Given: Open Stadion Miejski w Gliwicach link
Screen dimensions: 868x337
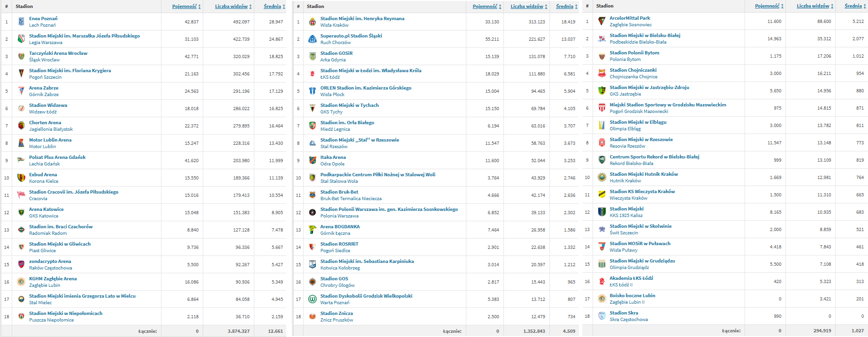Looking at the screenshot, I should [x=60, y=244].
